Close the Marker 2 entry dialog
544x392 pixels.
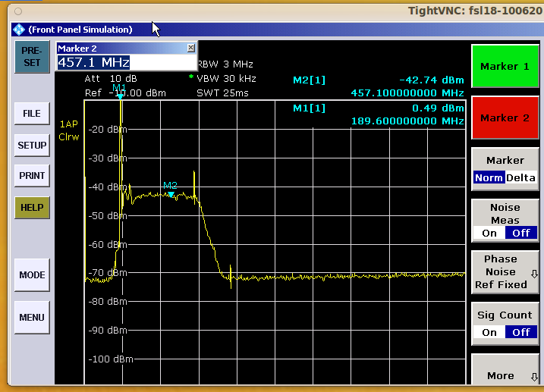(x=190, y=48)
